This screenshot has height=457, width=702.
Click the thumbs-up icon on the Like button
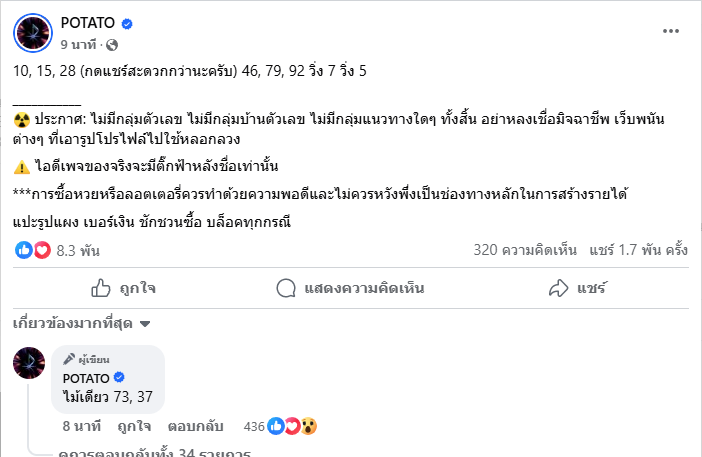(x=100, y=288)
